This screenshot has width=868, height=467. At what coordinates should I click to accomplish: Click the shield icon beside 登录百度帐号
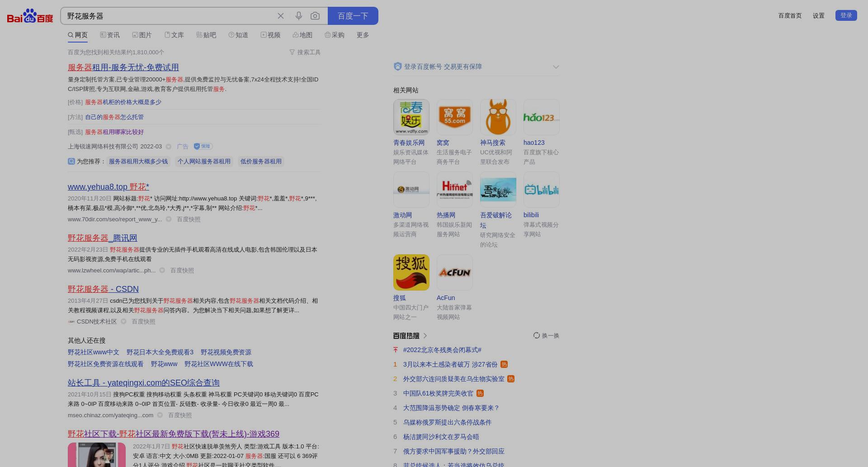pos(398,67)
